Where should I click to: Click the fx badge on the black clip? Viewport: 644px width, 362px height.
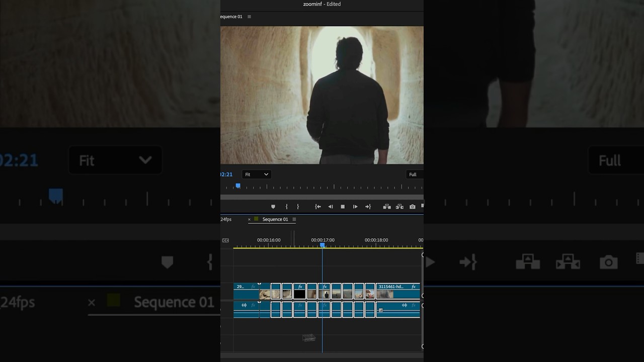(300, 287)
